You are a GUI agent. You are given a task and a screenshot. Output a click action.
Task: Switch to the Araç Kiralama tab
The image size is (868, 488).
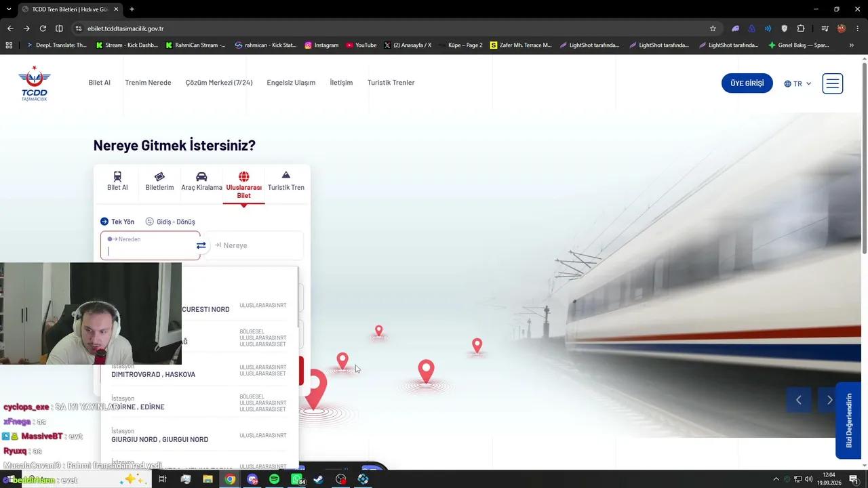[201, 182]
